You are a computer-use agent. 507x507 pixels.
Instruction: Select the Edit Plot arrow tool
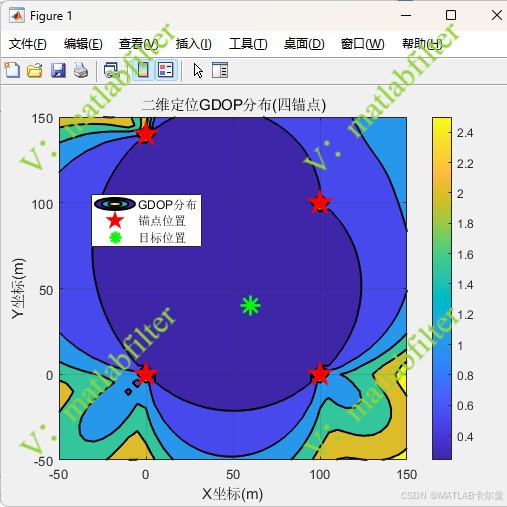(x=198, y=71)
